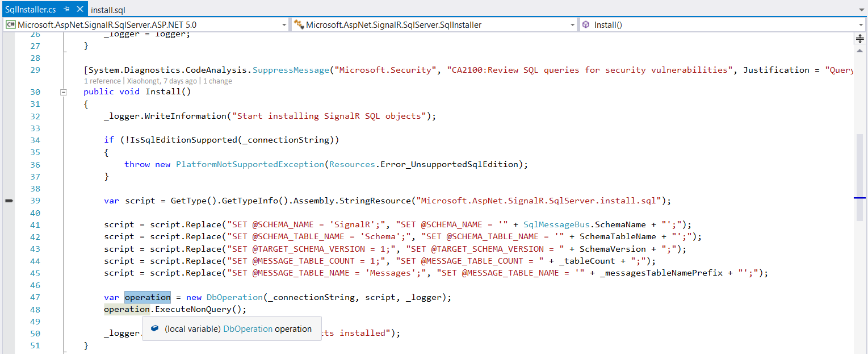Click 'StringResource' on line 39

tap(375, 201)
